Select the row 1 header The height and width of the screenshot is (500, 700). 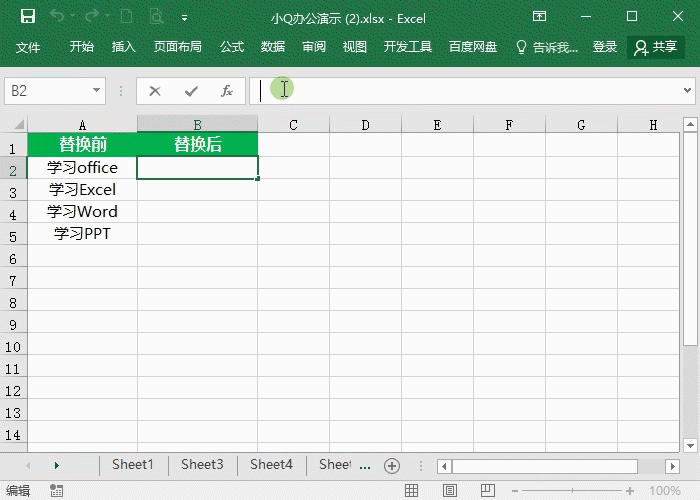pos(13,147)
